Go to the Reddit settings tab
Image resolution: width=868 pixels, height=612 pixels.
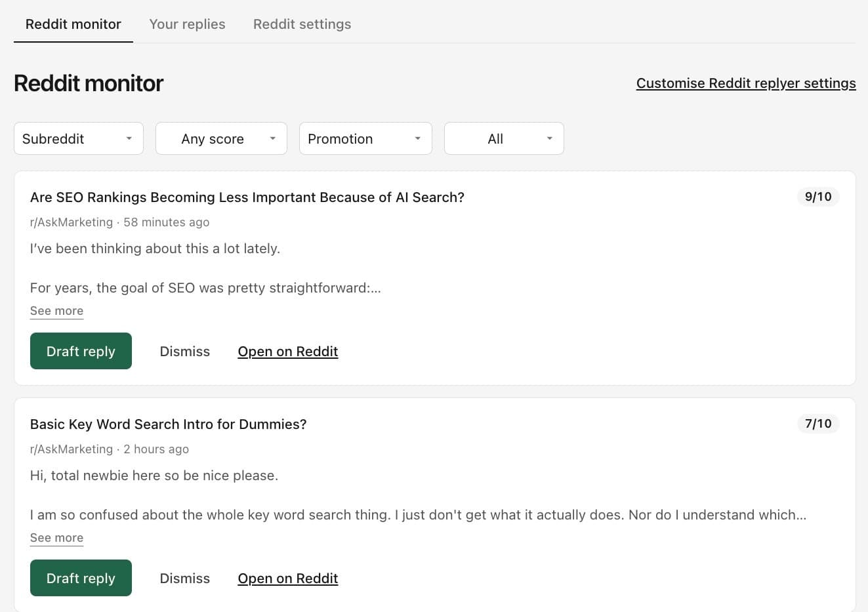[302, 24]
